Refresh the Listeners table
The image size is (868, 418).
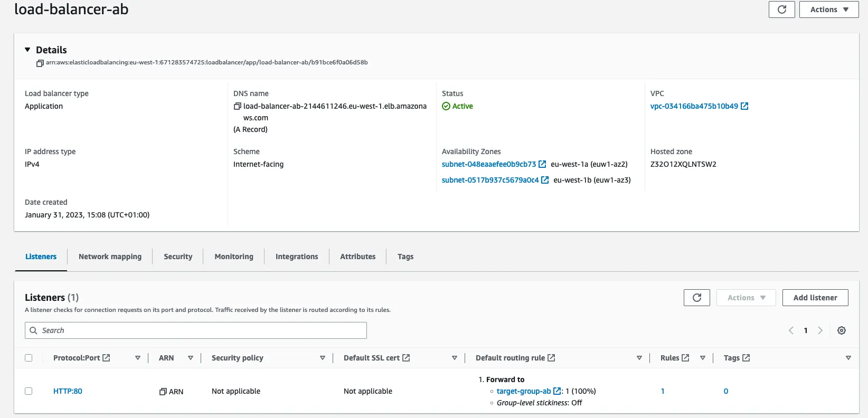(696, 298)
